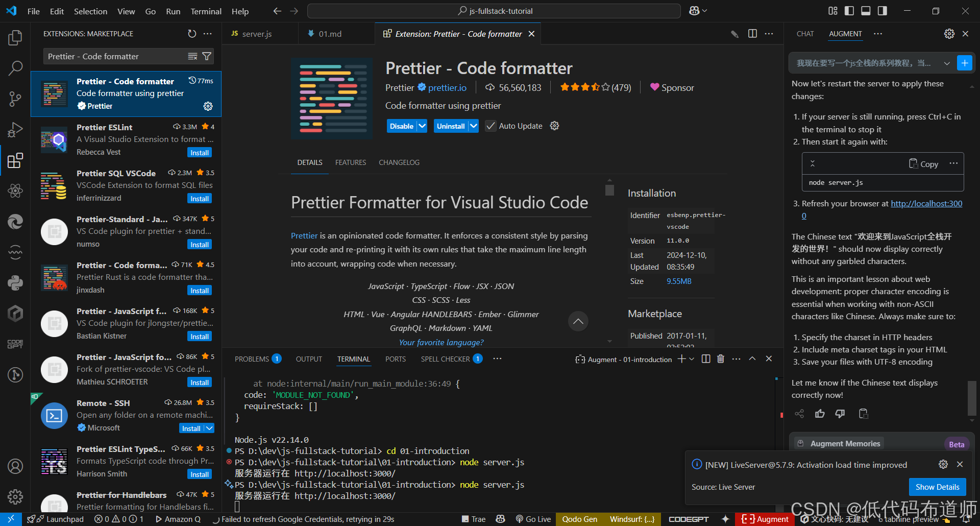Image resolution: width=980 pixels, height=526 pixels.
Task: Expand the Augment conversation title dropdown
Action: coord(947,63)
